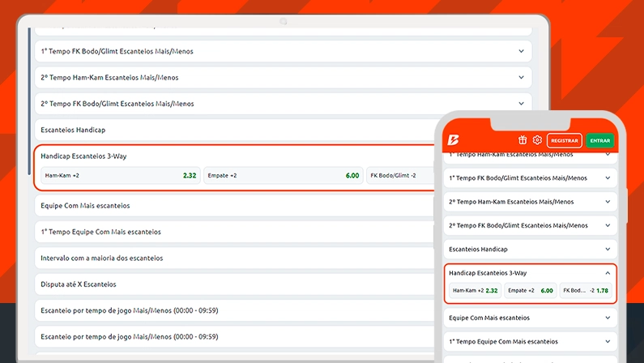Tap the brand logo in the phone header

point(453,140)
